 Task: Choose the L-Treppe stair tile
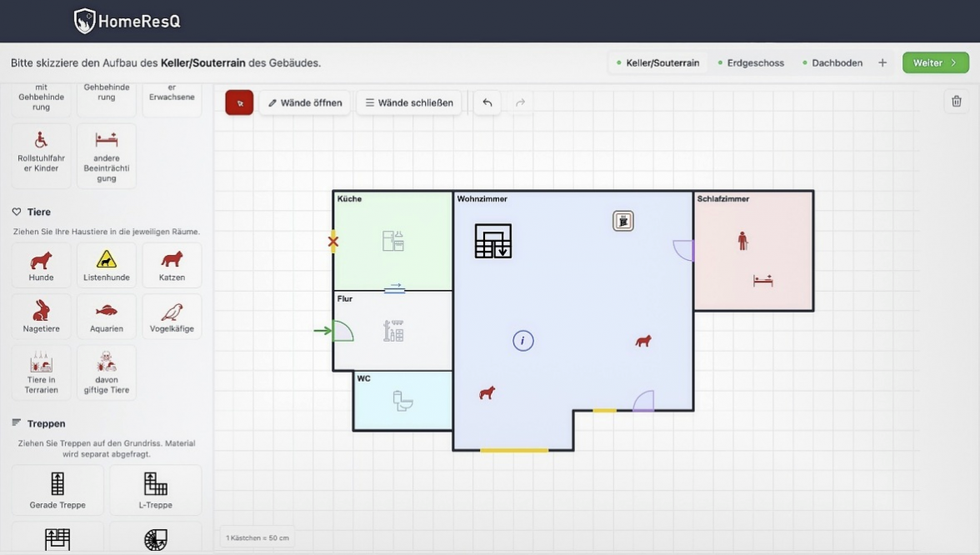click(156, 490)
